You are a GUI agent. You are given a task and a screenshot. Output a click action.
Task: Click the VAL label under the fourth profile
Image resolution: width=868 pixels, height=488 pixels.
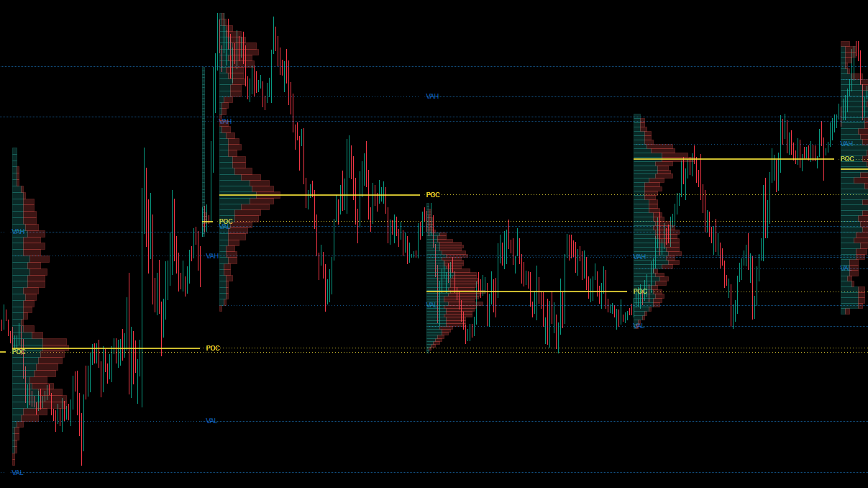coord(639,325)
